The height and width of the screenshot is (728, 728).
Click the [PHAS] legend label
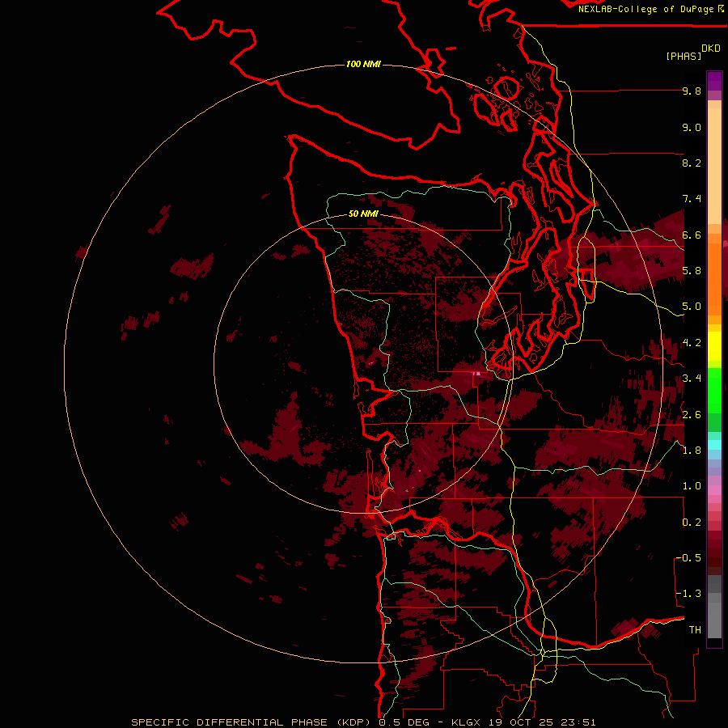tap(684, 56)
